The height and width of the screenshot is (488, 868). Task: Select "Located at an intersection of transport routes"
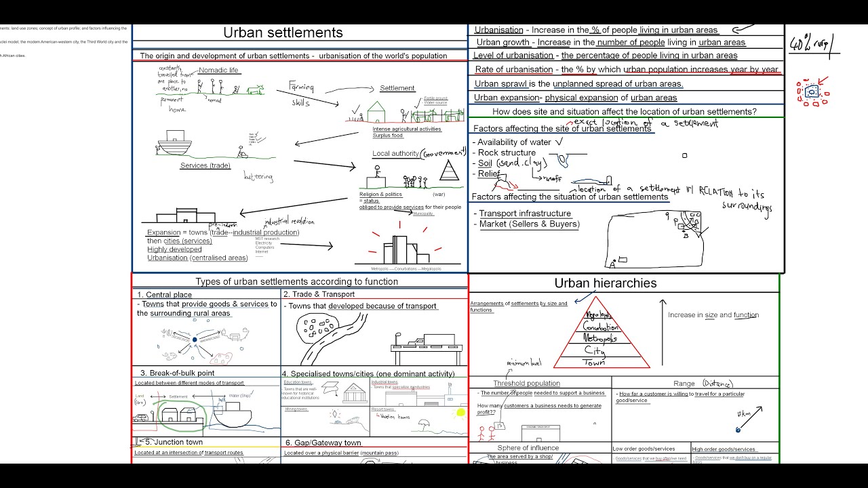[x=189, y=452]
